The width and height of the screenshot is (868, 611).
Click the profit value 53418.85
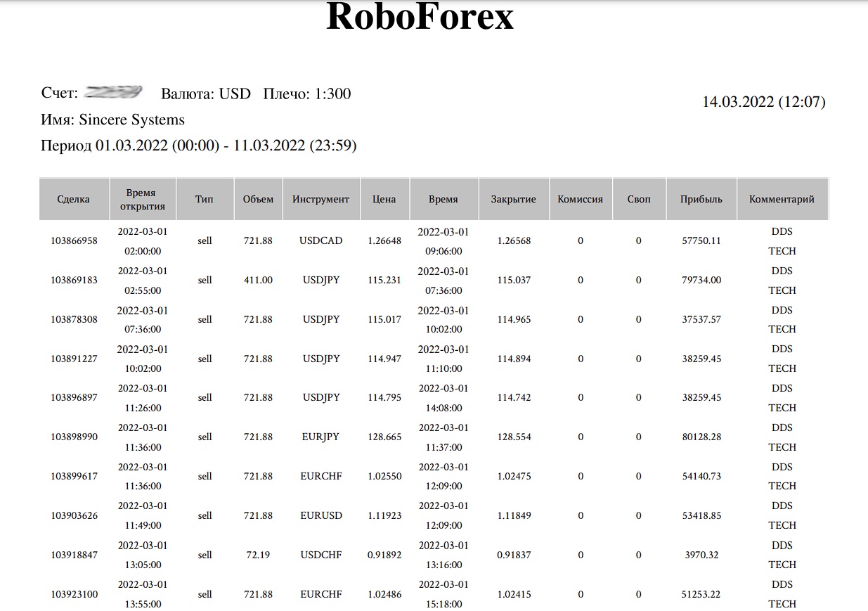[x=701, y=516]
